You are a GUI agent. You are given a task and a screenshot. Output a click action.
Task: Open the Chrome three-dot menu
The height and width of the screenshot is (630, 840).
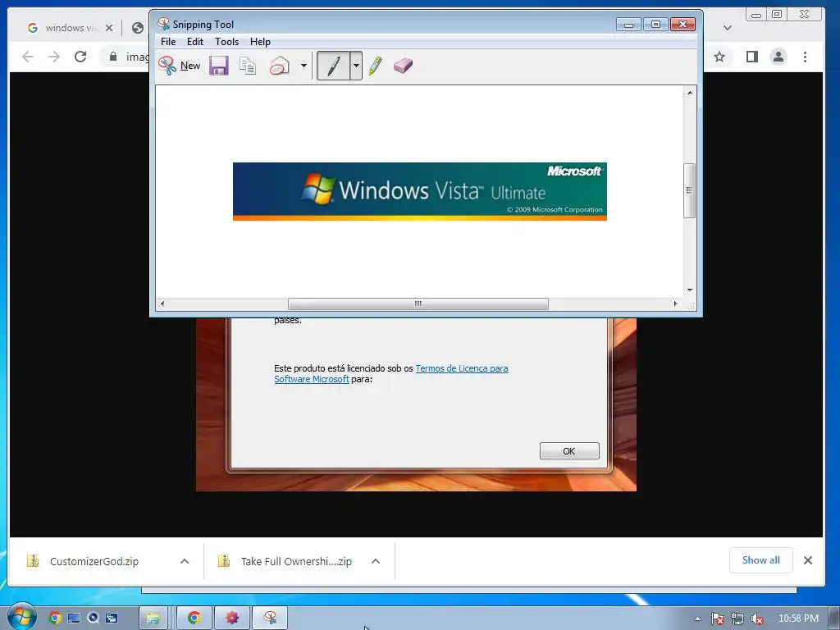[805, 57]
